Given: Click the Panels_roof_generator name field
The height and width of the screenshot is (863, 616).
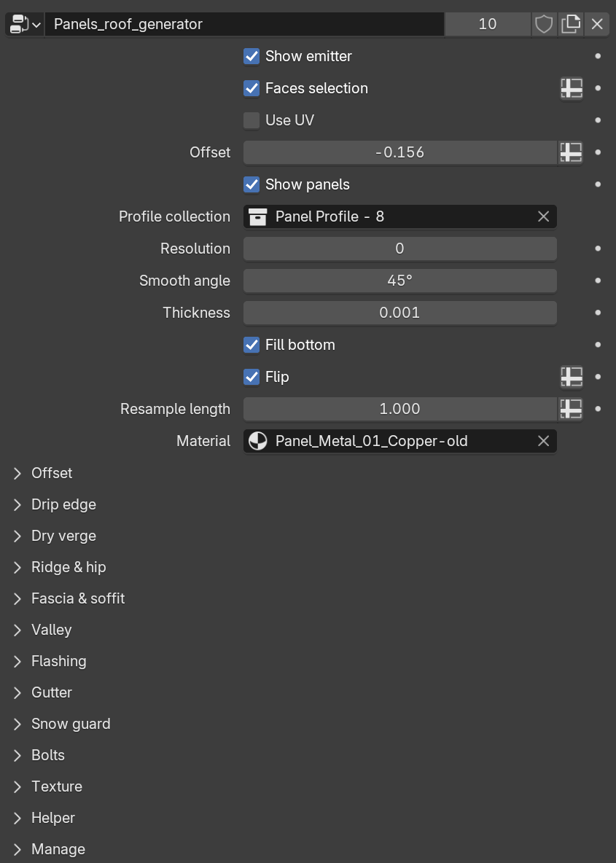Looking at the screenshot, I should (244, 24).
